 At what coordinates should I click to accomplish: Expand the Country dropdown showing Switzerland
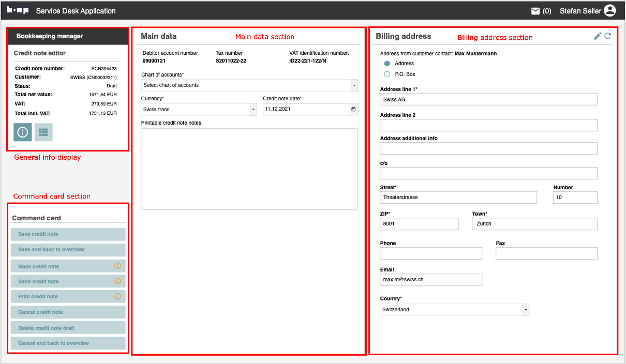526,310
